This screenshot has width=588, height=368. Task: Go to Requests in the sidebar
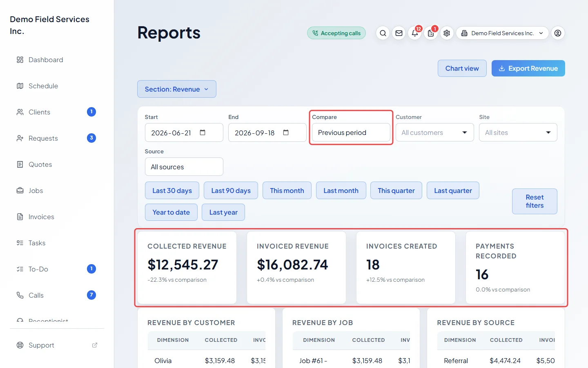coord(56,138)
